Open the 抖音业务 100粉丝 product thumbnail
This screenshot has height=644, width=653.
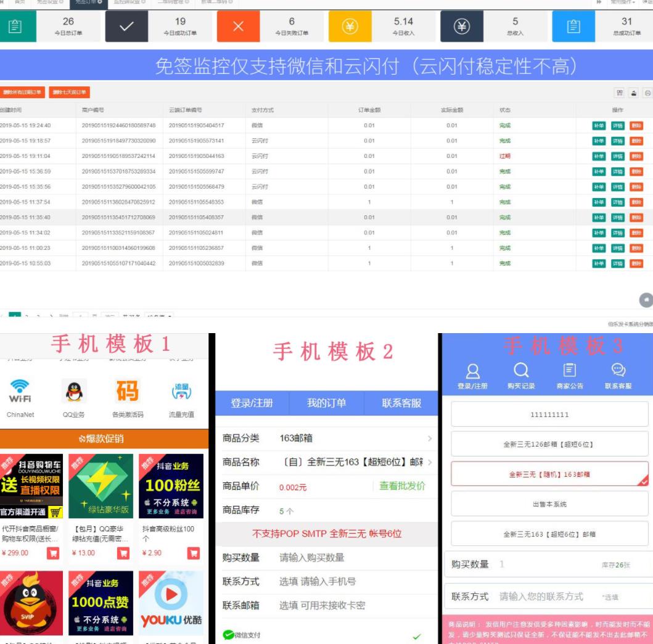(171, 486)
